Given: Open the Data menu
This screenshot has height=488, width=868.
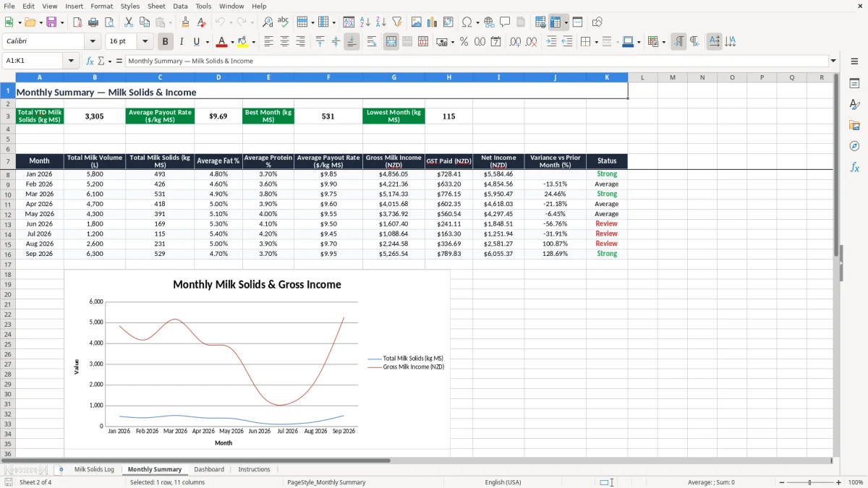Looking at the screenshot, I should point(180,6).
